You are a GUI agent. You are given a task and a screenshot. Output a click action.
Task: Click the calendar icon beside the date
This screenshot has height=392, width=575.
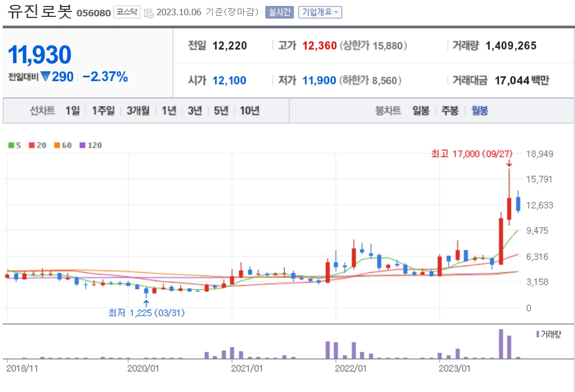pyautogui.click(x=148, y=13)
